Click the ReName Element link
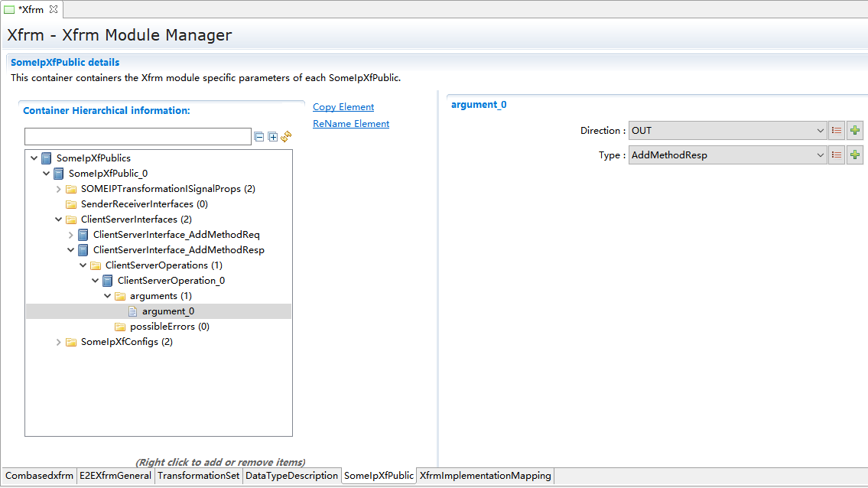The width and height of the screenshot is (868, 488). click(351, 124)
